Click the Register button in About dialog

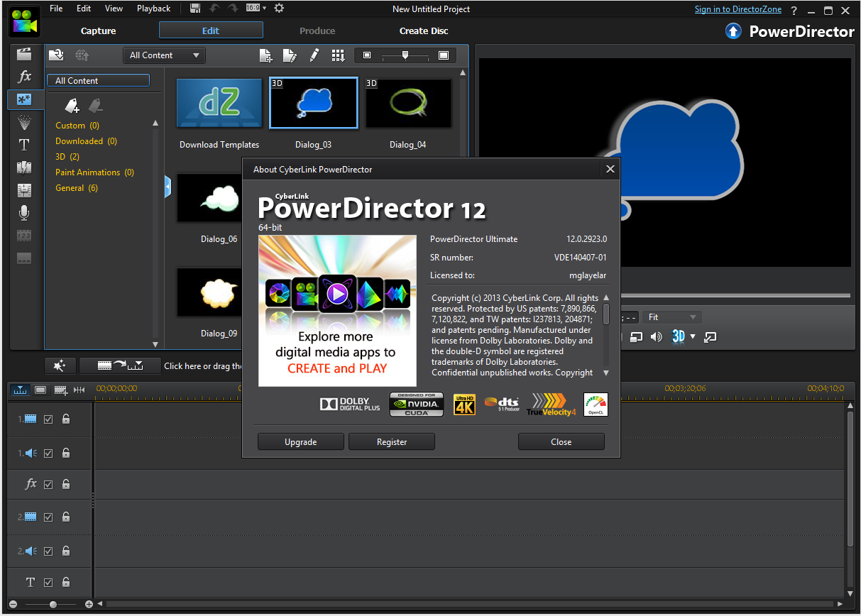[392, 441]
